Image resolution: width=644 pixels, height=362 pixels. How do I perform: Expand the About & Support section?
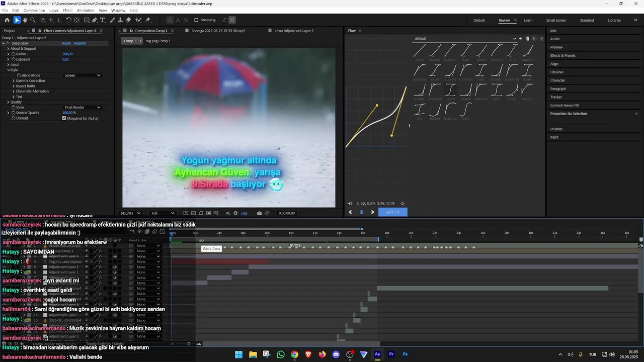[x=8, y=49]
